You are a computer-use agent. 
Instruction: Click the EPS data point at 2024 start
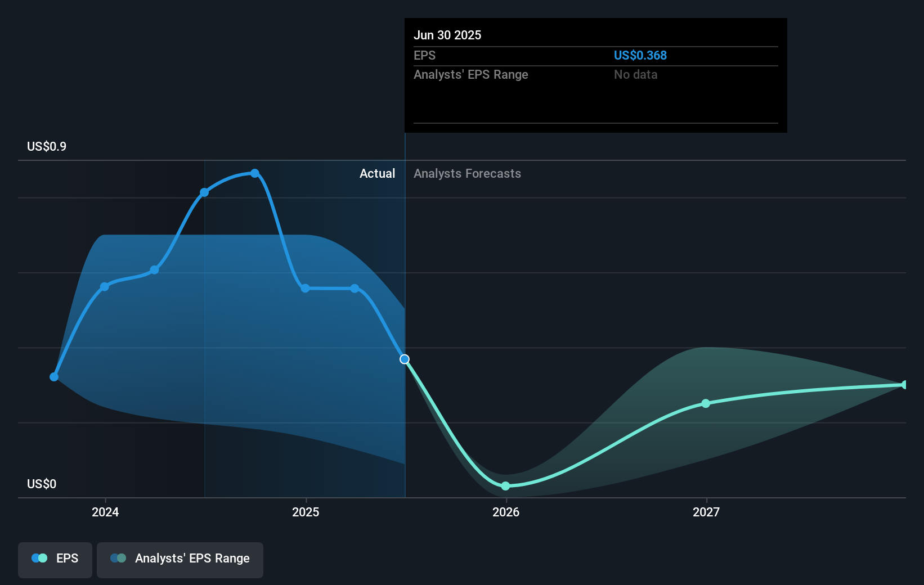(105, 287)
